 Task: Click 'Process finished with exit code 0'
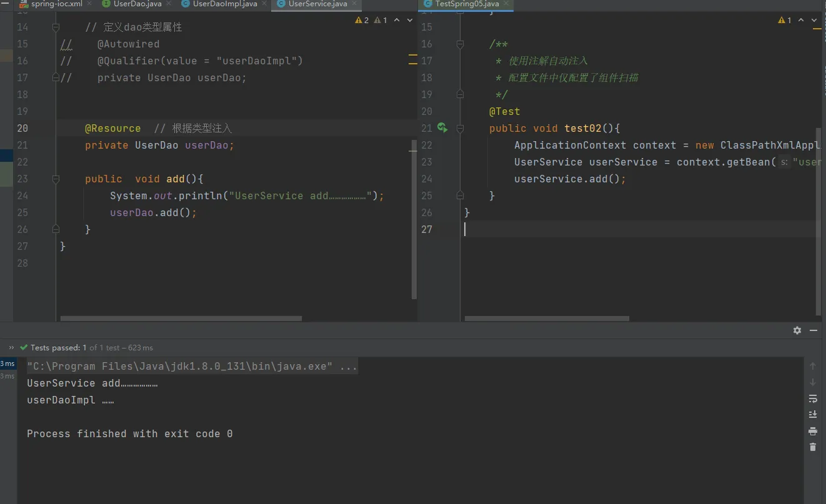pyautogui.click(x=129, y=433)
